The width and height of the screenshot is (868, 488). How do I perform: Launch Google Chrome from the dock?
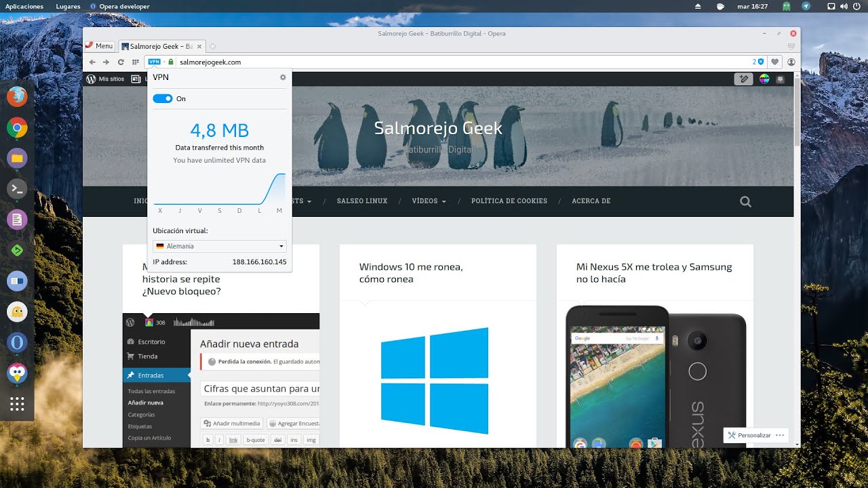17,127
